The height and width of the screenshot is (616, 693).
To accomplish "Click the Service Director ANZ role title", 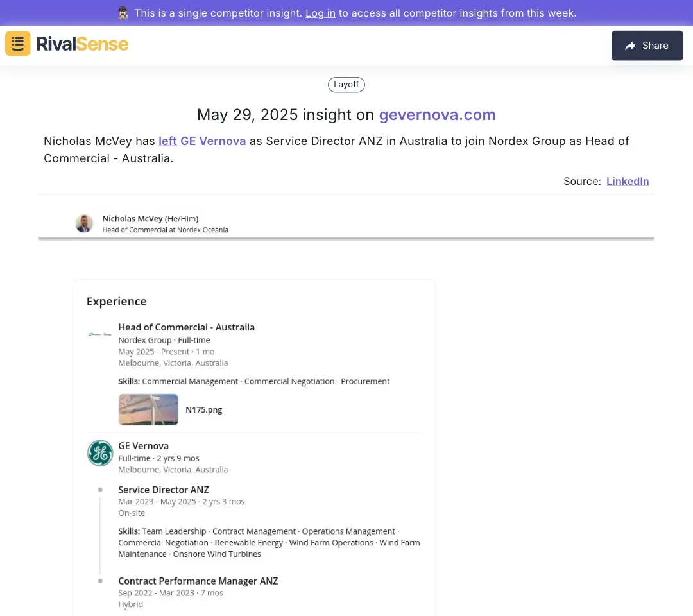I will [x=164, y=490].
